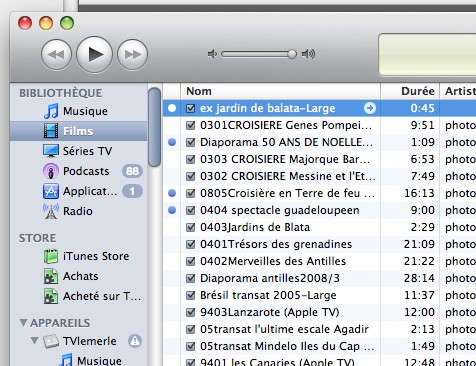This screenshot has height=366, width=476.
Task: Click the high-volume speaker icon
Action: click(308, 54)
